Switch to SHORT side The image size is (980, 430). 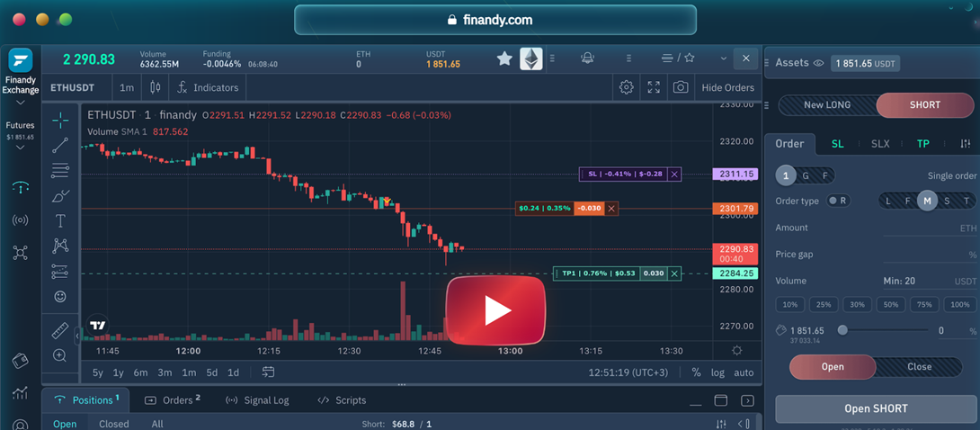click(925, 105)
